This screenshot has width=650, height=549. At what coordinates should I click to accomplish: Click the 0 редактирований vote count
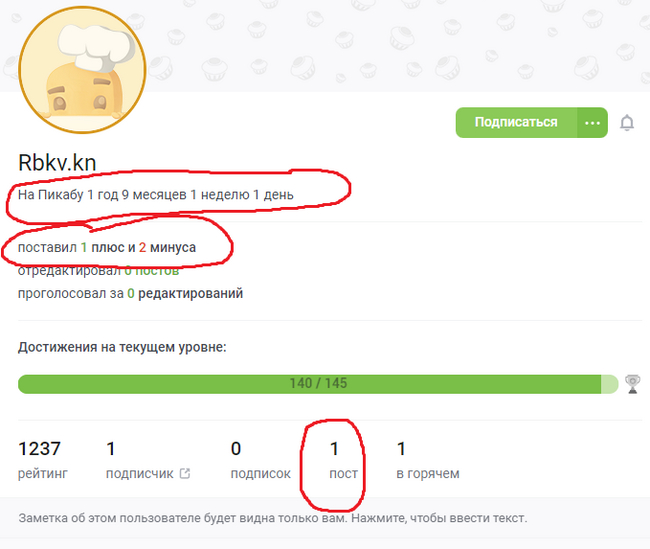[x=185, y=294]
